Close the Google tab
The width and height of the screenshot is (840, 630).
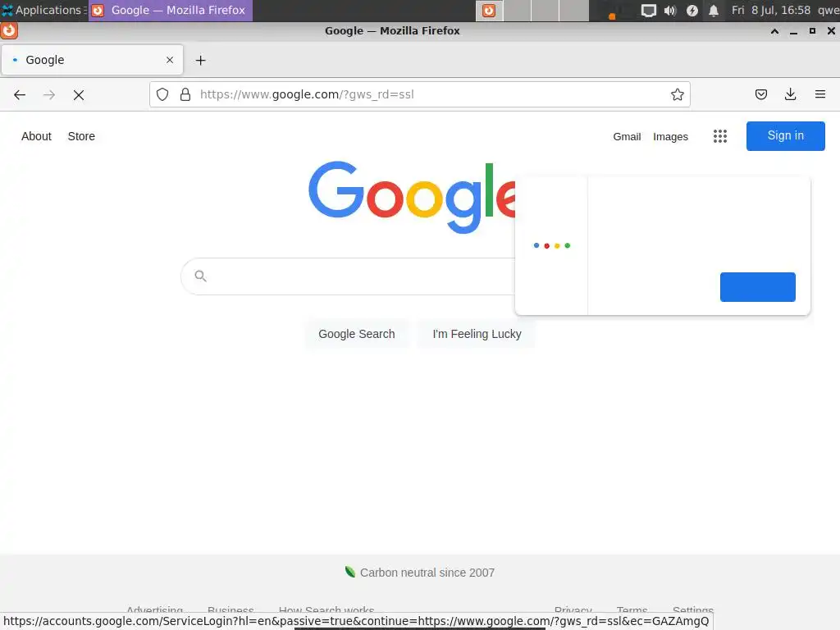(170, 60)
